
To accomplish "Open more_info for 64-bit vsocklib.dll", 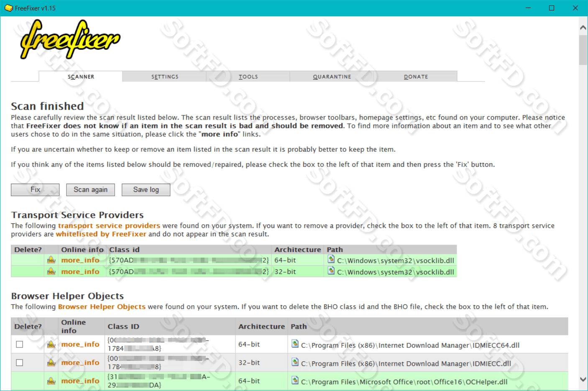I will pos(80,260).
